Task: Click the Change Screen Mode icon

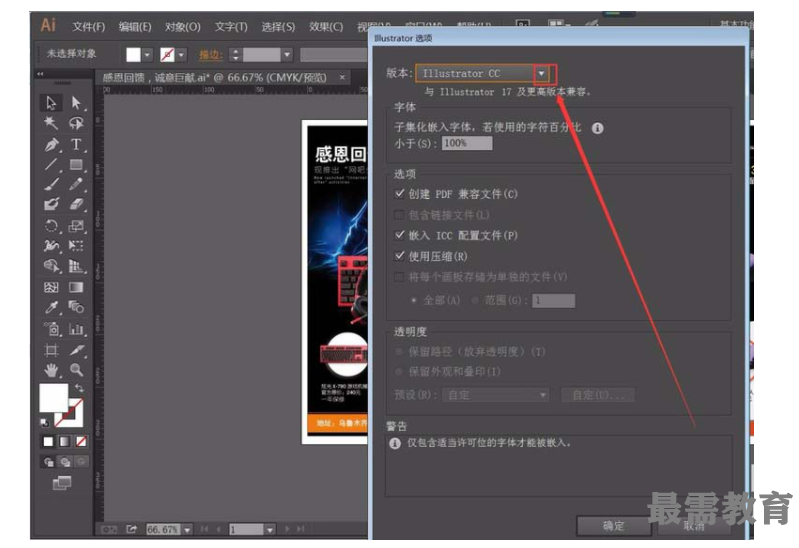Action: [x=62, y=482]
